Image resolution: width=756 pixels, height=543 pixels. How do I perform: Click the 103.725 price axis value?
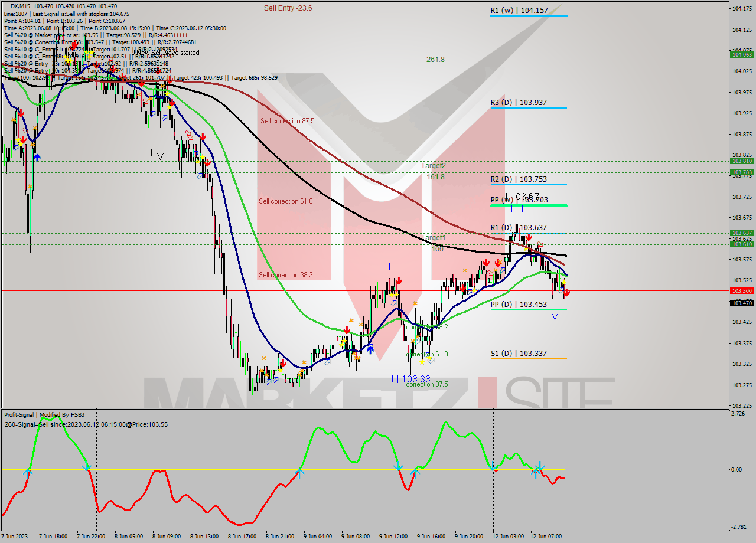pyautogui.click(x=742, y=197)
